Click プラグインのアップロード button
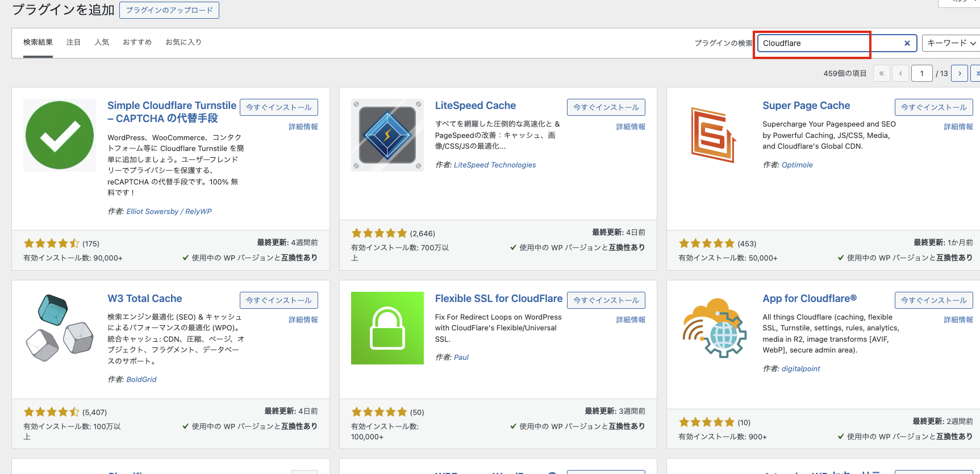The height and width of the screenshot is (474, 980). pyautogui.click(x=169, y=10)
